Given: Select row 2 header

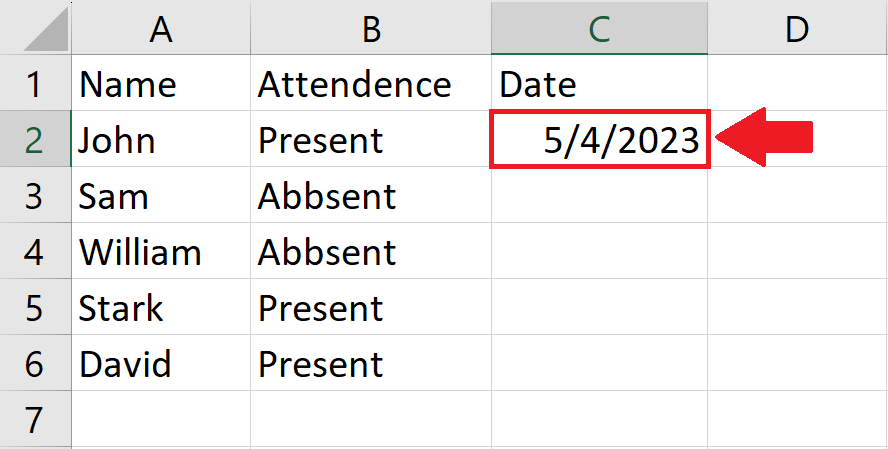Looking at the screenshot, I should point(35,139).
